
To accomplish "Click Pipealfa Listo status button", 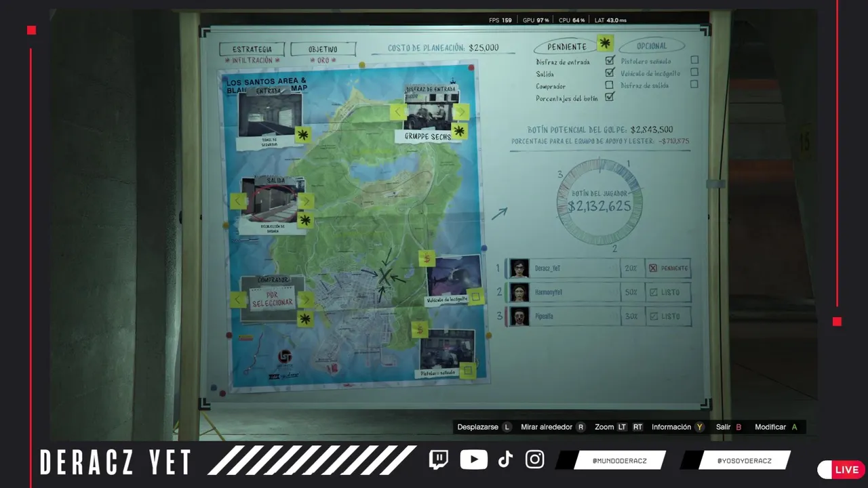I will point(668,316).
